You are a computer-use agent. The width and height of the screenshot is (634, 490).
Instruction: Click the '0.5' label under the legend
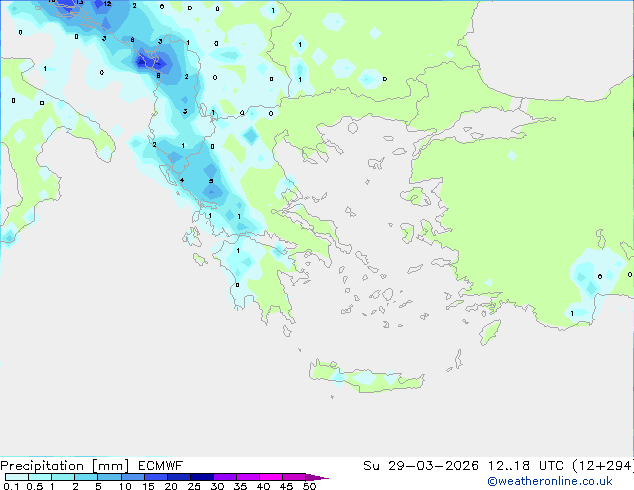[34, 486]
